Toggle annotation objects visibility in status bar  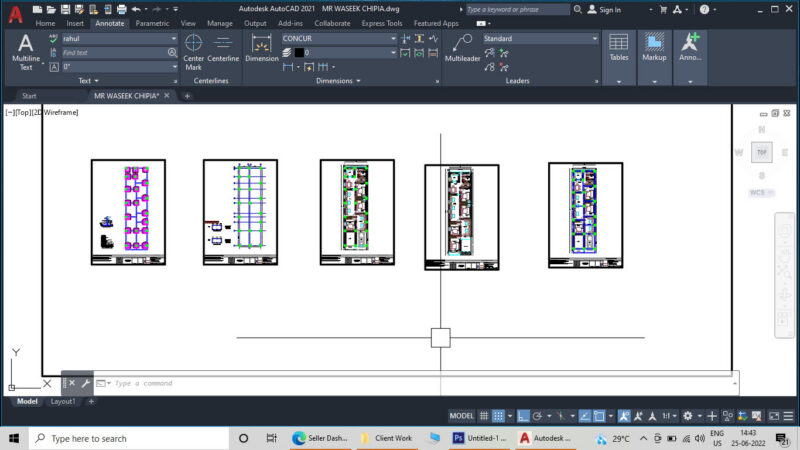[624, 416]
